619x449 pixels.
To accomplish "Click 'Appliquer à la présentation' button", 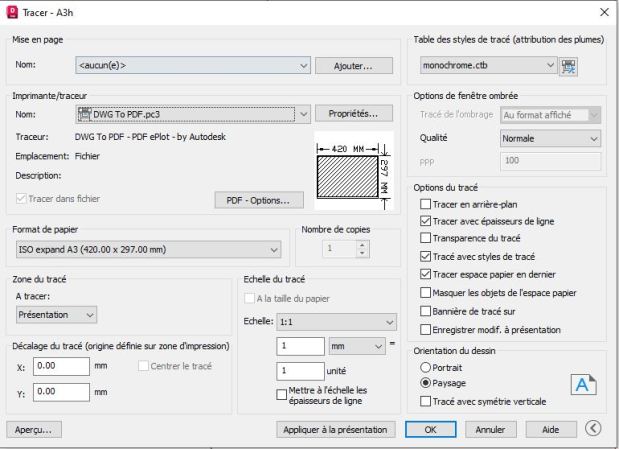I will (x=338, y=429).
